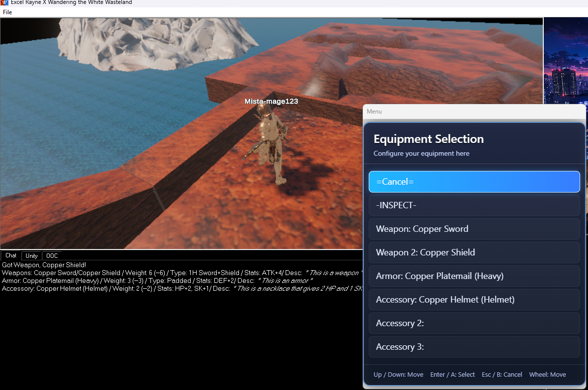588x390 pixels.
Task: Click the city night thumbnail image
Action: click(x=566, y=61)
